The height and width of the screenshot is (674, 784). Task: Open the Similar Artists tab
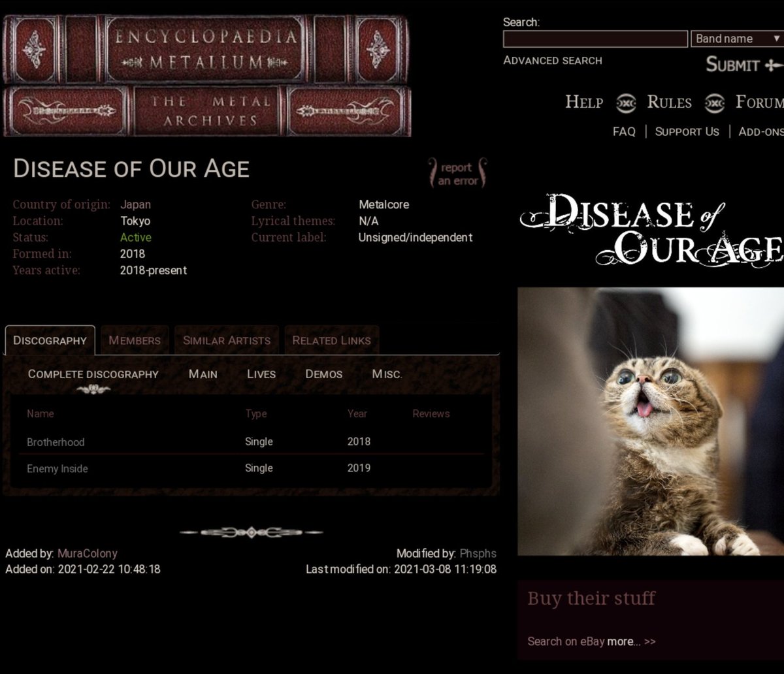coord(227,340)
